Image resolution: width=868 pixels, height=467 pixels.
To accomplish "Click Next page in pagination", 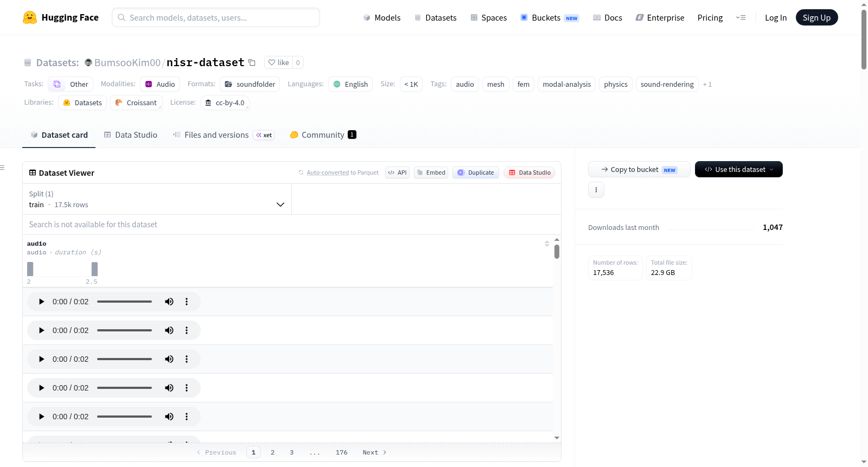I will (x=374, y=452).
